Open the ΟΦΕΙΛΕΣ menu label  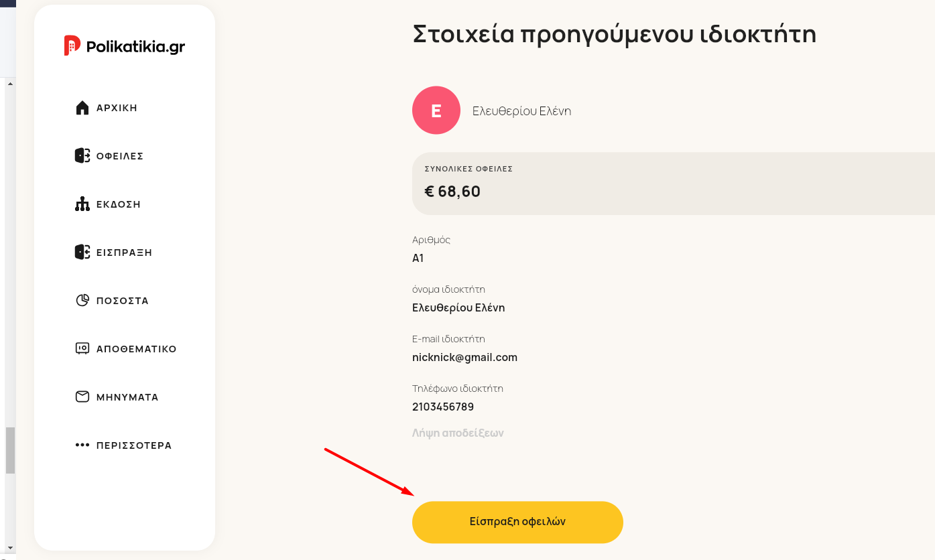[x=120, y=156]
